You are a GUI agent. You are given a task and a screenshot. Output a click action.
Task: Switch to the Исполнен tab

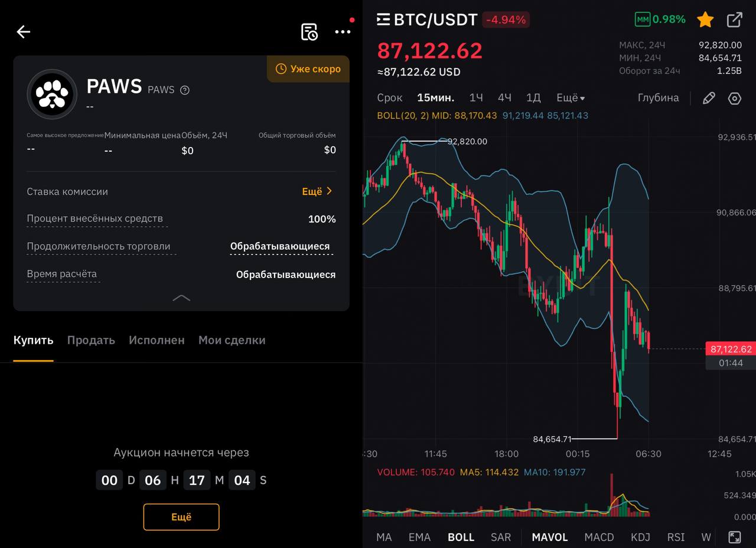(x=157, y=340)
